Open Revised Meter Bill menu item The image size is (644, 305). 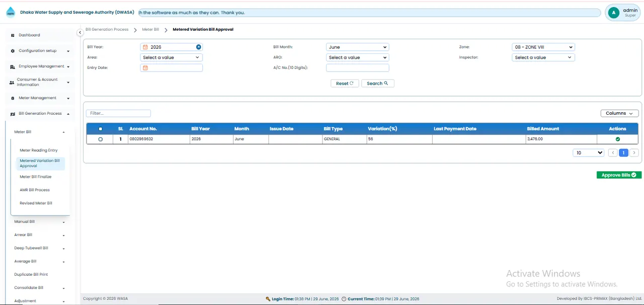tap(36, 203)
